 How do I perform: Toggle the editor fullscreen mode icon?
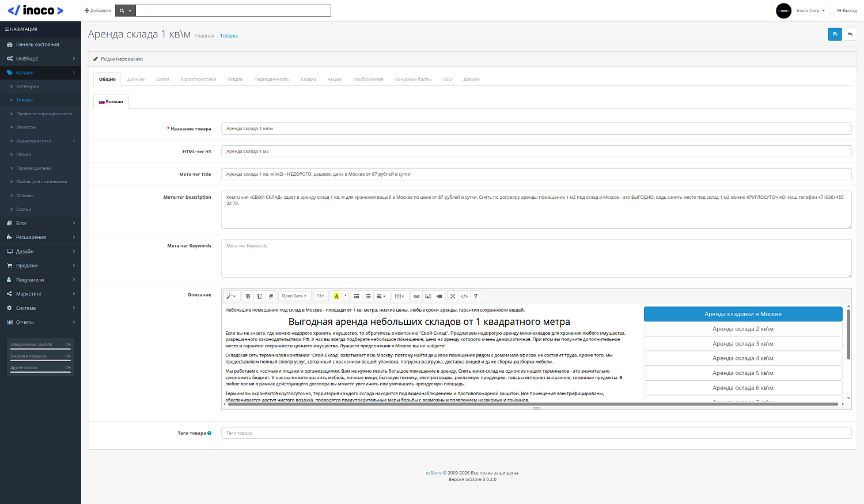coord(453,295)
